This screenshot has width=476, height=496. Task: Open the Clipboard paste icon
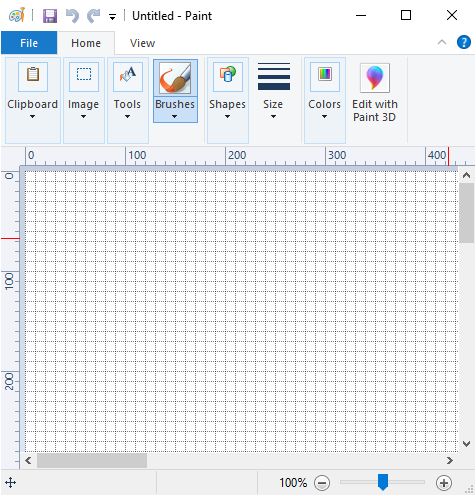pyautogui.click(x=33, y=77)
